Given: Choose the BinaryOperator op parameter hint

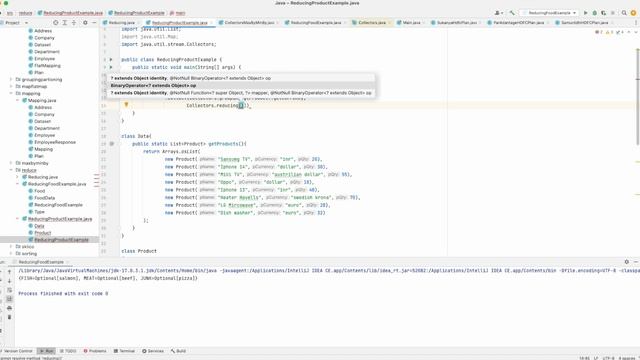Looking at the screenshot, I should 241,86.
